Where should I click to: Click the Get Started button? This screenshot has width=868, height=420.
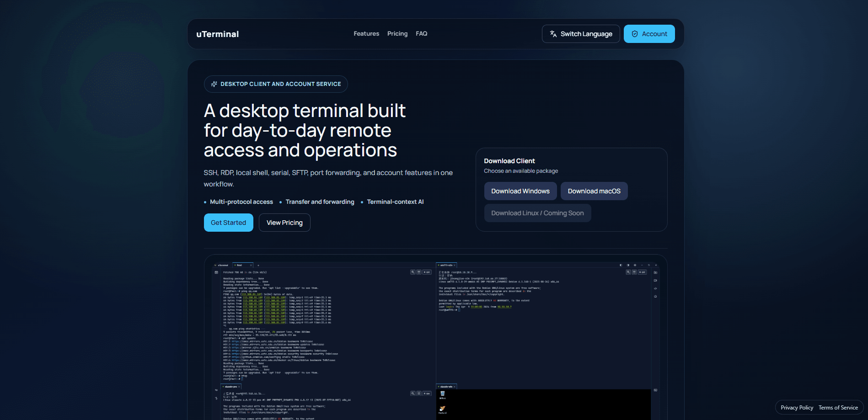(228, 223)
